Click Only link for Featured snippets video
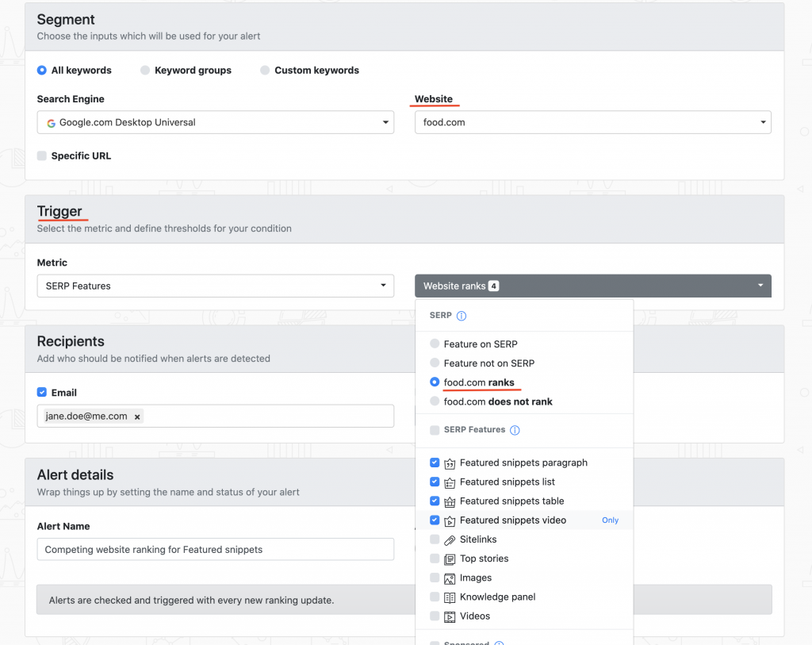The height and width of the screenshot is (645, 812). [x=610, y=520]
